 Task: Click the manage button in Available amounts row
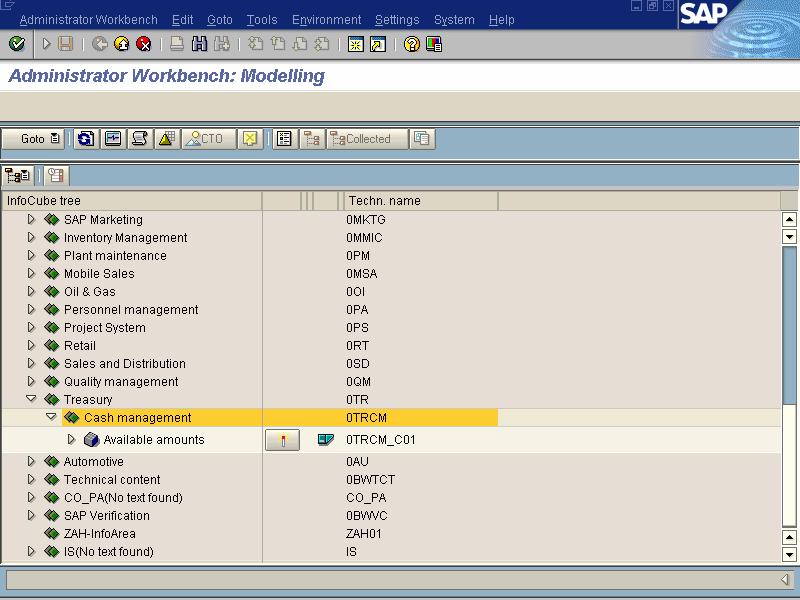[x=282, y=440]
